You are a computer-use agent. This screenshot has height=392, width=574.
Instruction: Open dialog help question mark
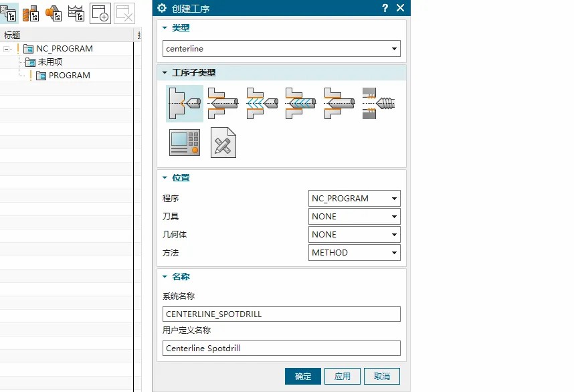pyautogui.click(x=385, y=8)
